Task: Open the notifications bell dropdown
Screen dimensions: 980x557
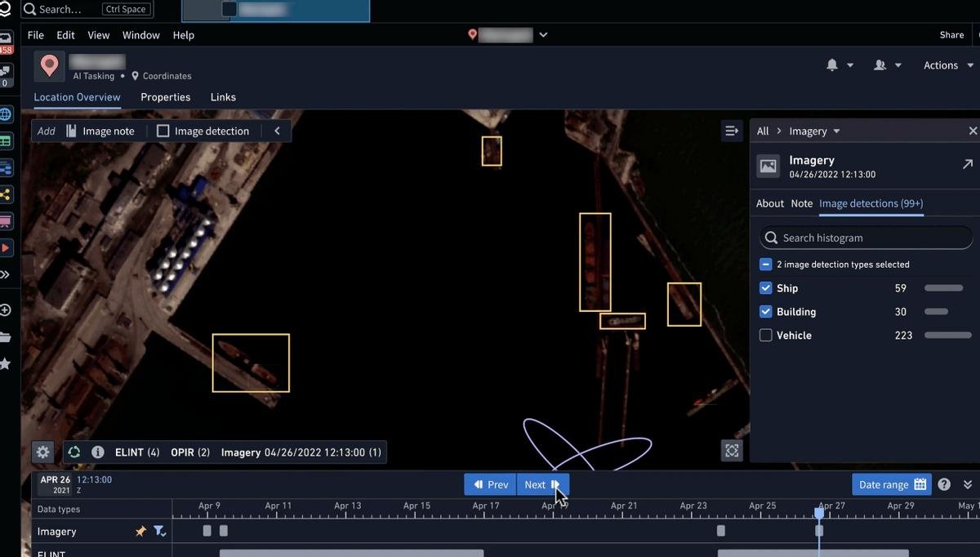Action: coord(839,65)
